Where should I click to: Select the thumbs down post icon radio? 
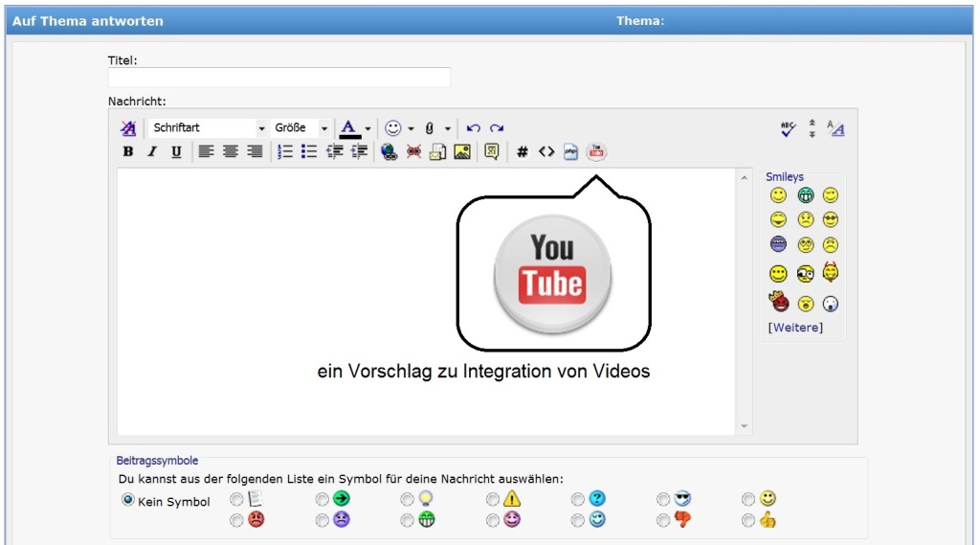(663, 521)
